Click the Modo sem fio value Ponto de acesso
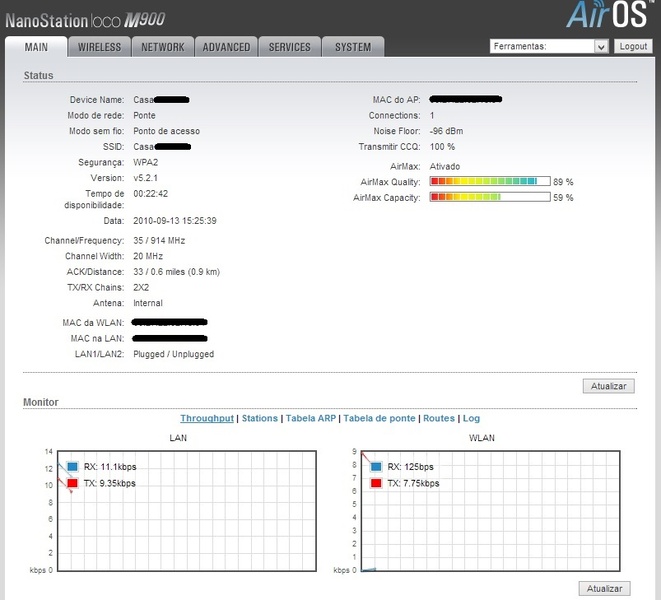 click(x=167, y=131)
